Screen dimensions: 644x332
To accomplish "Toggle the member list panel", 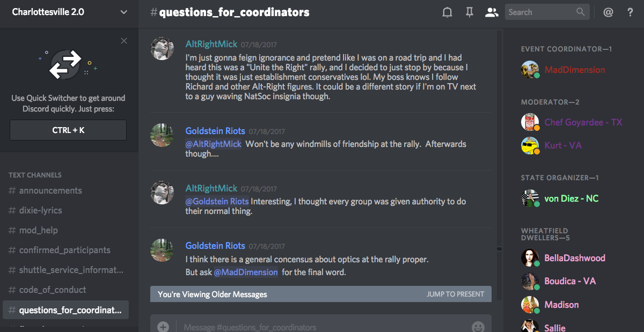I will pyautogui.click(x=492, y=12).
